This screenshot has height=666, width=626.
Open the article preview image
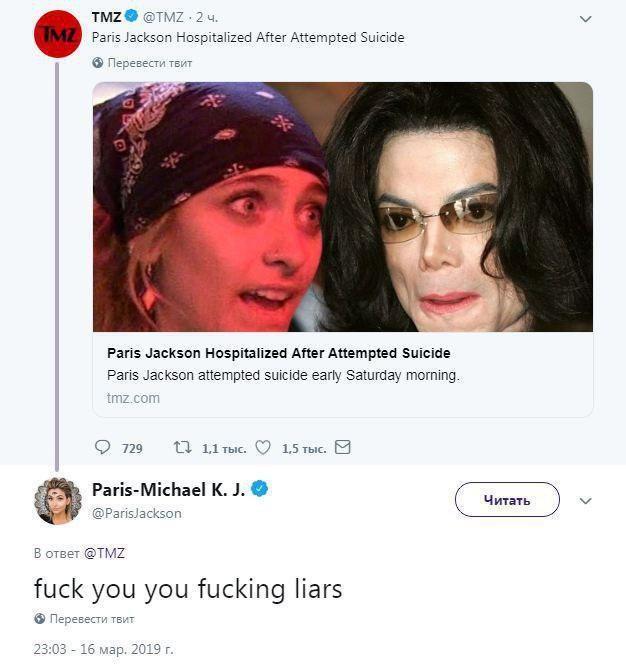pyautogui.click(x=342, y=206)
